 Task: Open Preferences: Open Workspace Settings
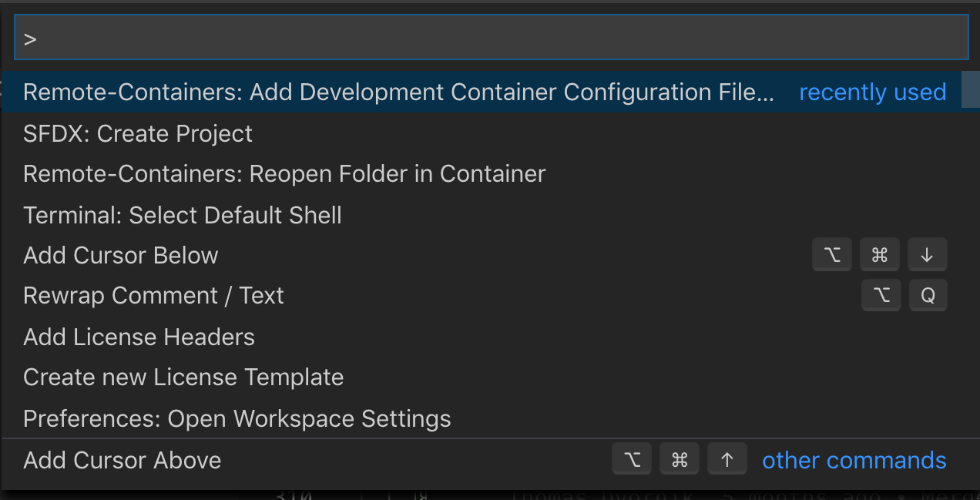point(237,419)
